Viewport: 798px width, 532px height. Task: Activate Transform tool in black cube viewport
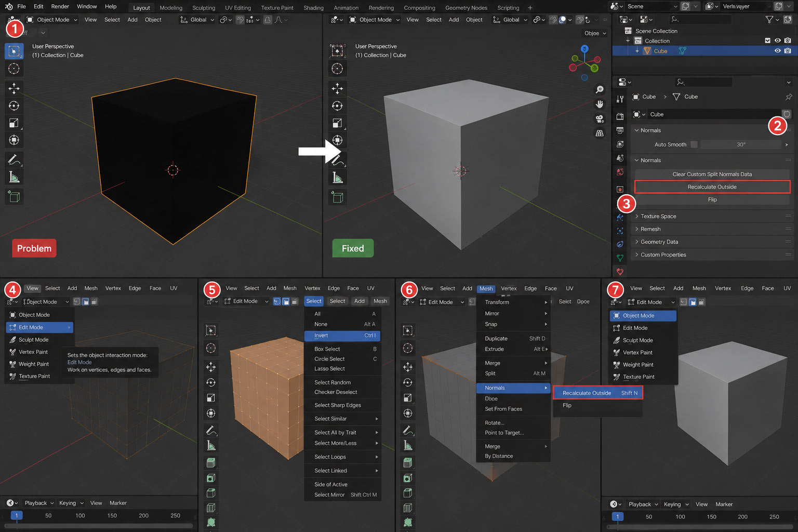click(14, 140)
